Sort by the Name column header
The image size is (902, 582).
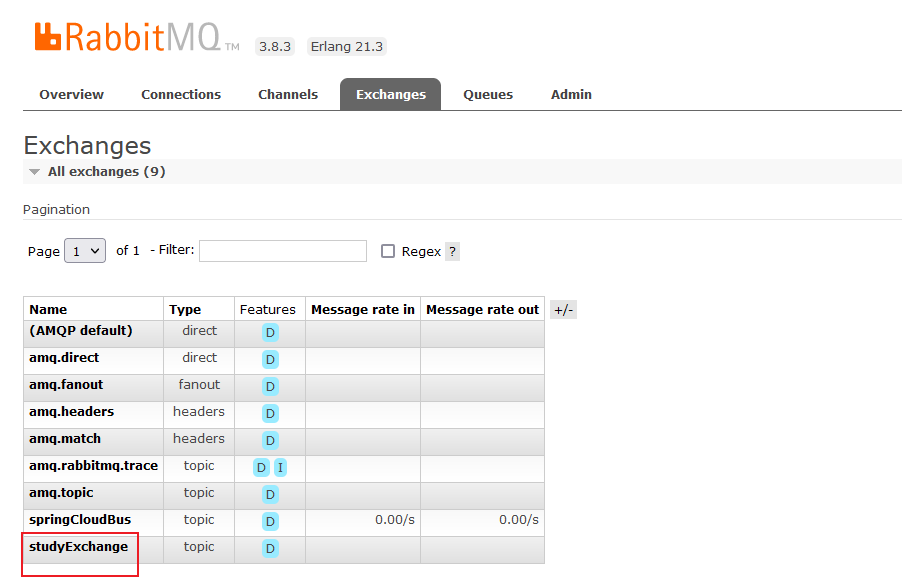48,310
